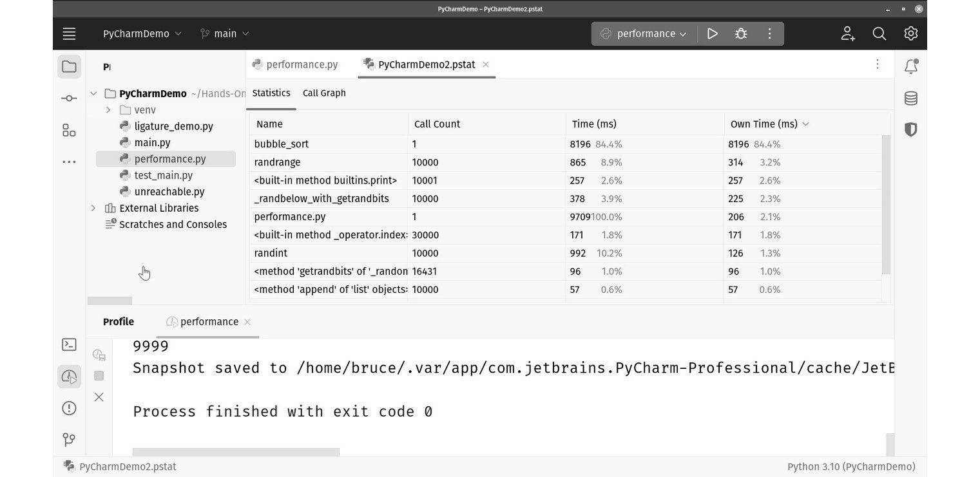
Task: Select the _randbelow_with_getrandbits row
Action: (565, 199)
